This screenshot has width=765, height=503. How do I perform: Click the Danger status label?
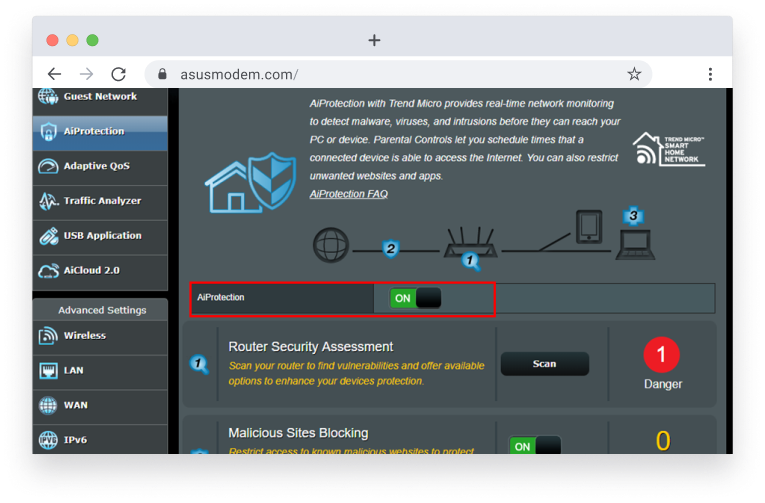(x=663, y=384)
